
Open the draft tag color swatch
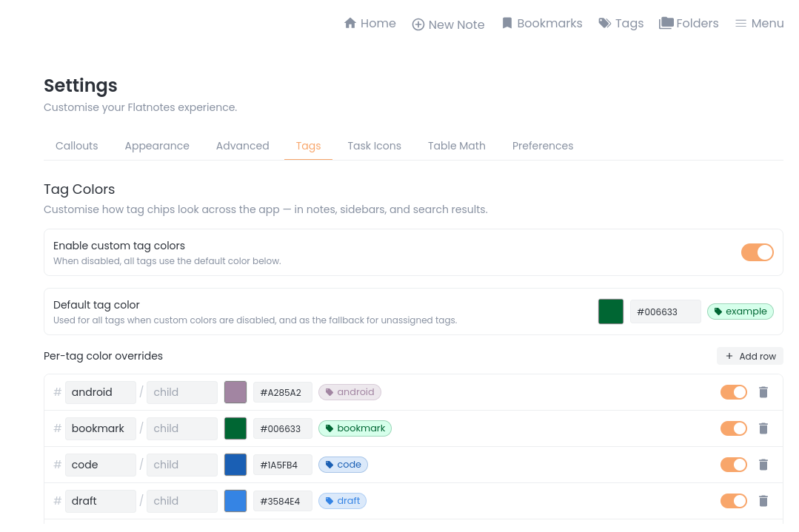[235, 501]
